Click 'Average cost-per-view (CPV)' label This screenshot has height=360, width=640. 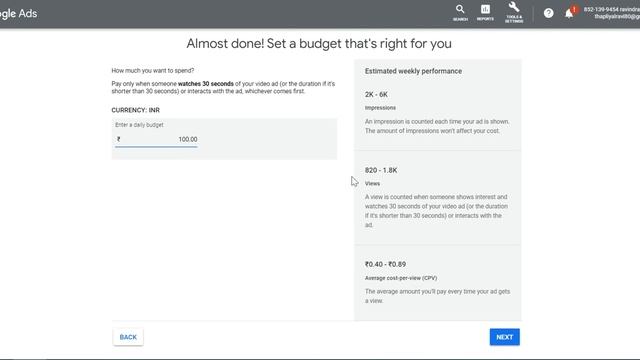tap(401, 278)
